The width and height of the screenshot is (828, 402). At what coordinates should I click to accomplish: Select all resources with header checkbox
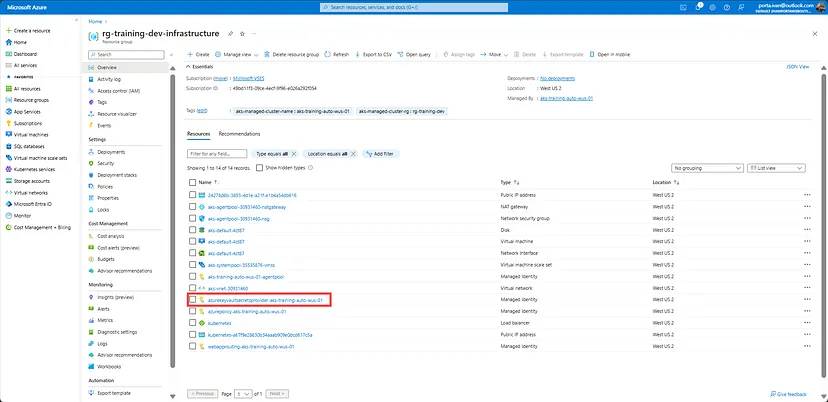[192, 182]
